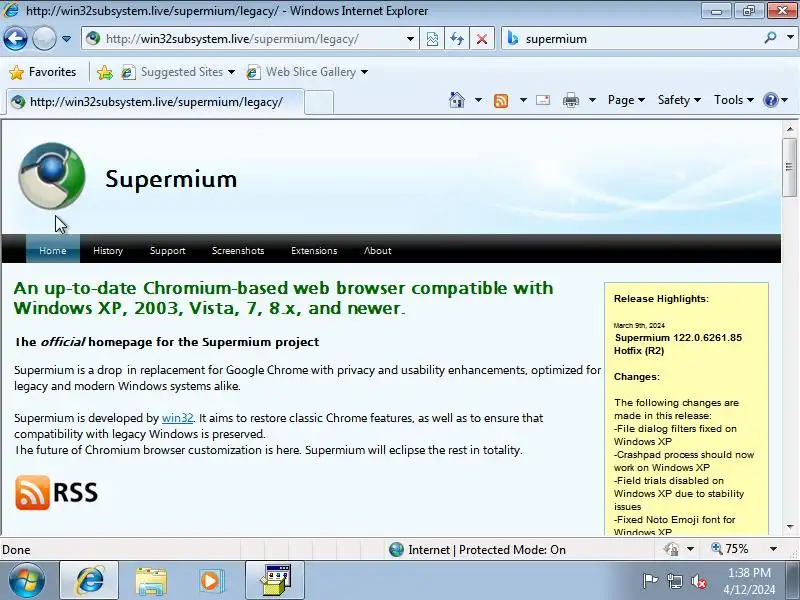Screen dimensions: 800x600
Task: Click the status bar privacy report icon
Action: click(671, 549)
